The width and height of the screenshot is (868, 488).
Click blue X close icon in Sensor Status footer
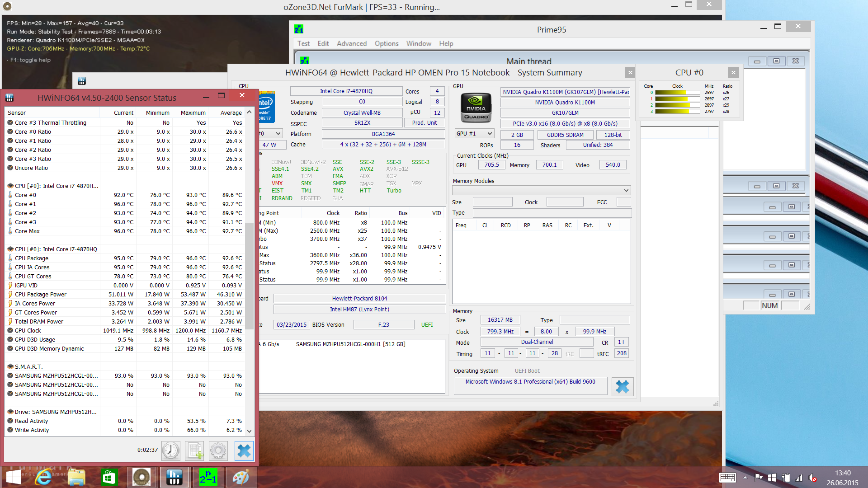(x=244, y=450)
